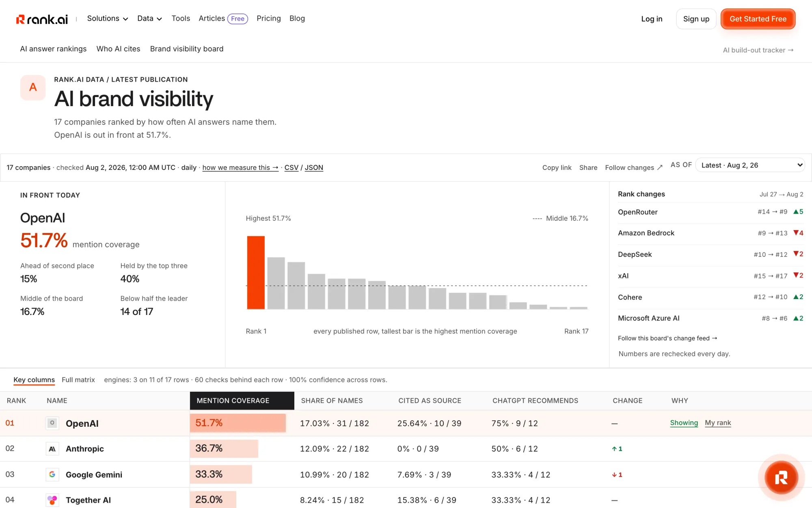The width and height of the screenshot is (812, 508).
Task: Click the Share button
Action: click(x=588, y=167)
